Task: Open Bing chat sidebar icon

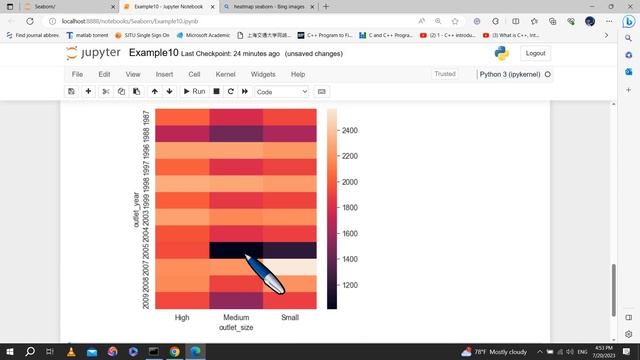Action: pos(629,22)
